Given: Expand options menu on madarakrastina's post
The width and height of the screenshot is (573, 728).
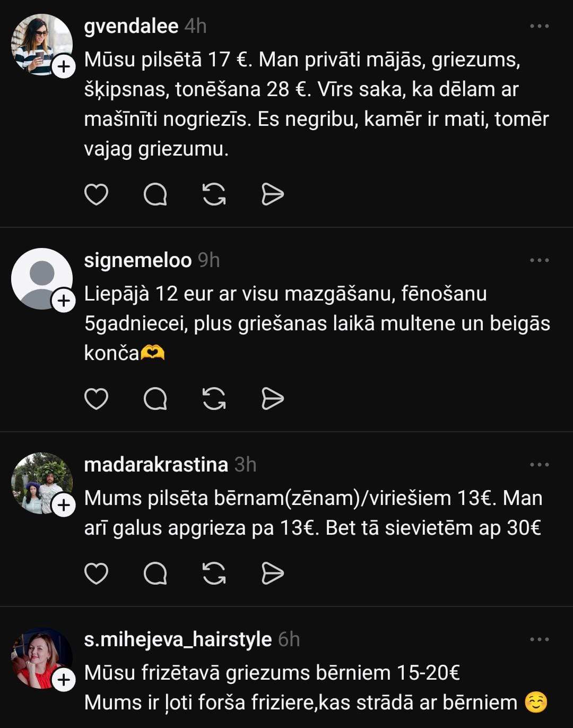Looking at the screenshot, I should point(539,465).
